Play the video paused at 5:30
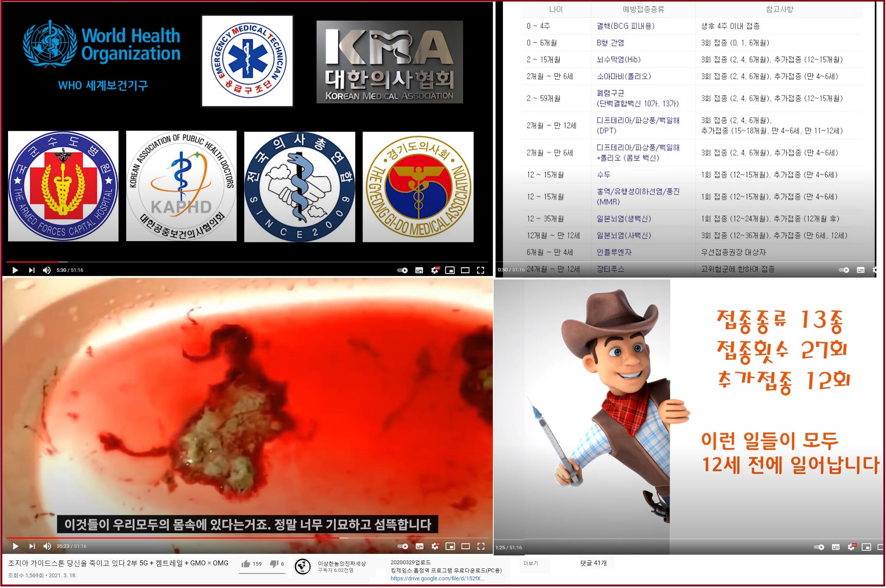Viewport: 886px width, 588px height. coord(15,270)
